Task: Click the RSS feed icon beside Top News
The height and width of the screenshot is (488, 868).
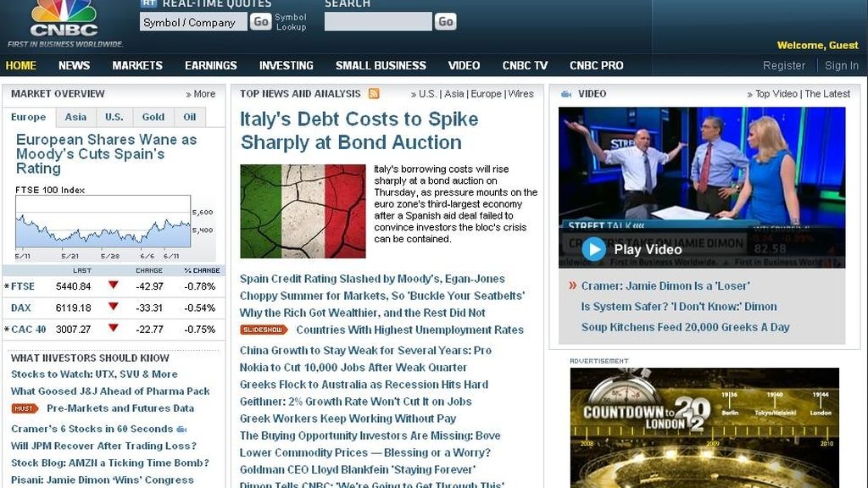Action: click(x=374, y=93)
